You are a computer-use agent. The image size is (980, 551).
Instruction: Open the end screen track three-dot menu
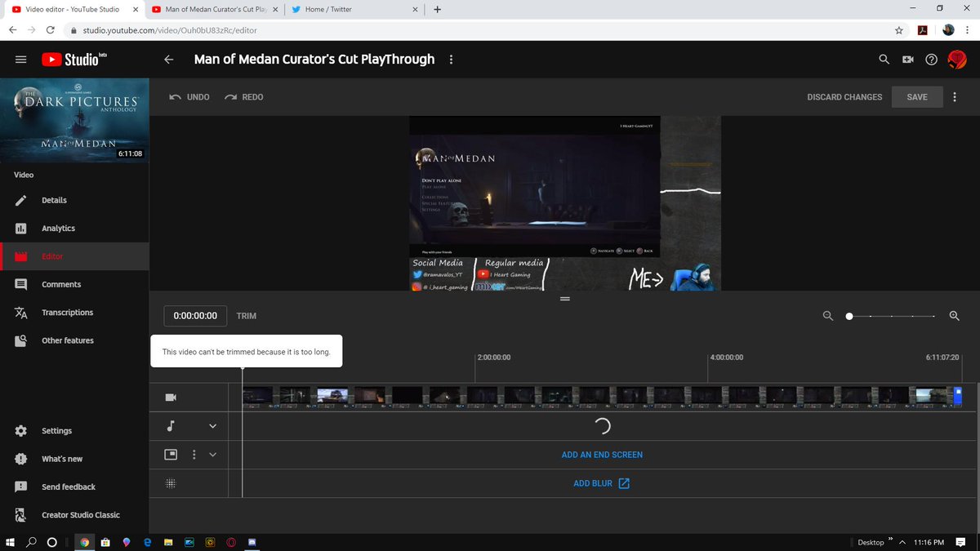coord(194,455)
